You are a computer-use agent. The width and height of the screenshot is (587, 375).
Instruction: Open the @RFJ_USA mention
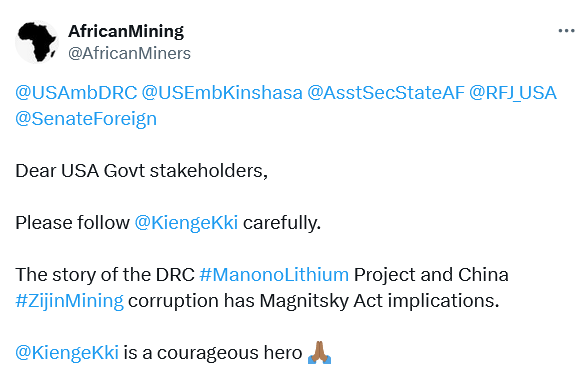click(x=513, y=93)
